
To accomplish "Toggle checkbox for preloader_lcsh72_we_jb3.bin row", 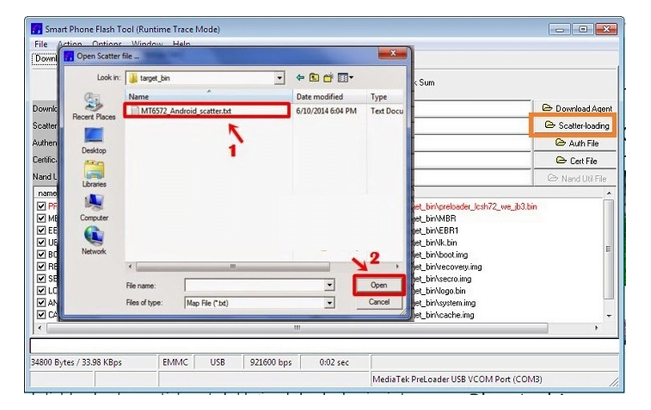I will point(41,206).
